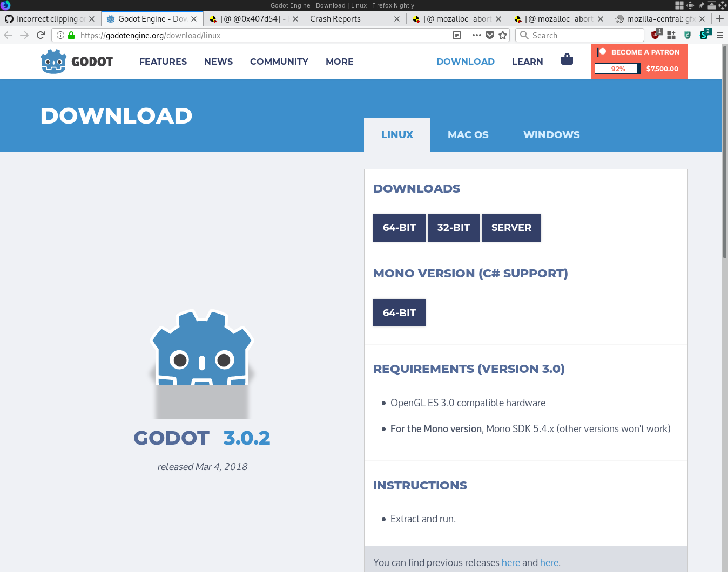The height and width of the screenshot is (572, 728).
Task: Go back using the browser back arrow
Action: pos(8,35)
